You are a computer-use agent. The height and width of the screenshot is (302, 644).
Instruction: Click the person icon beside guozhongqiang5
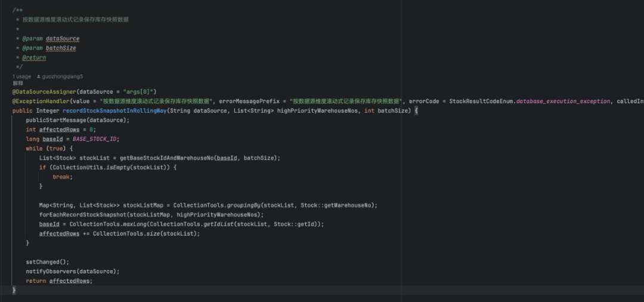(x=39, y=76)
